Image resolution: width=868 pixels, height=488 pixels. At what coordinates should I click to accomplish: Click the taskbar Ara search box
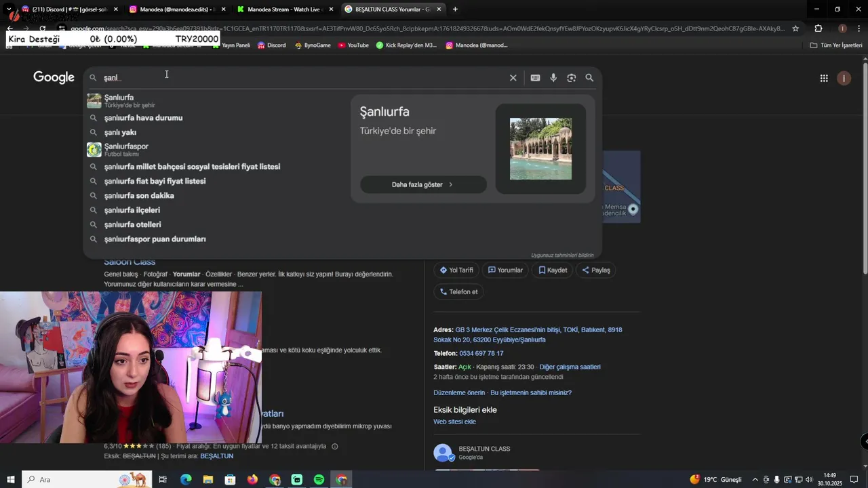click(x=87, y=480)
